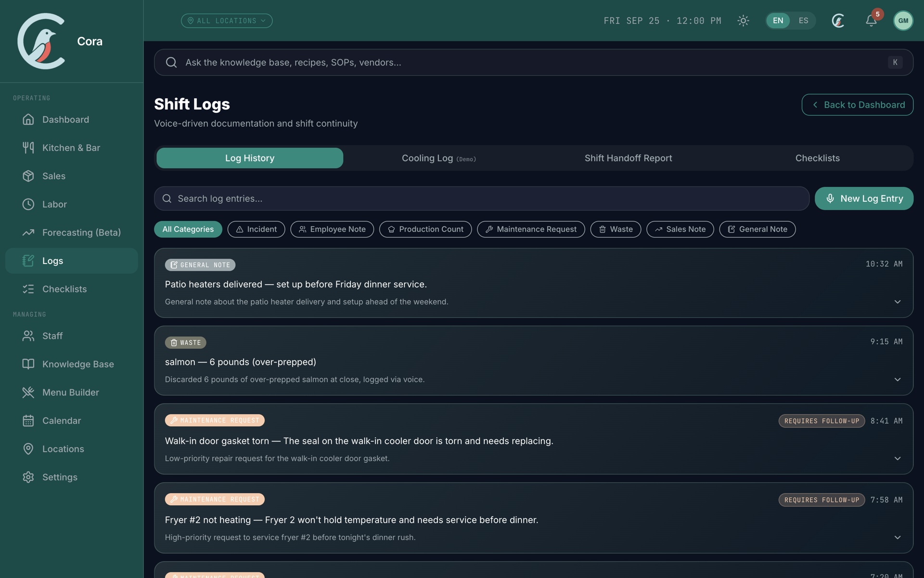Click the Cora bird logo in sidebar
Image resolution: width=924 pixels, height=578 pixels.
click(41, 41)
